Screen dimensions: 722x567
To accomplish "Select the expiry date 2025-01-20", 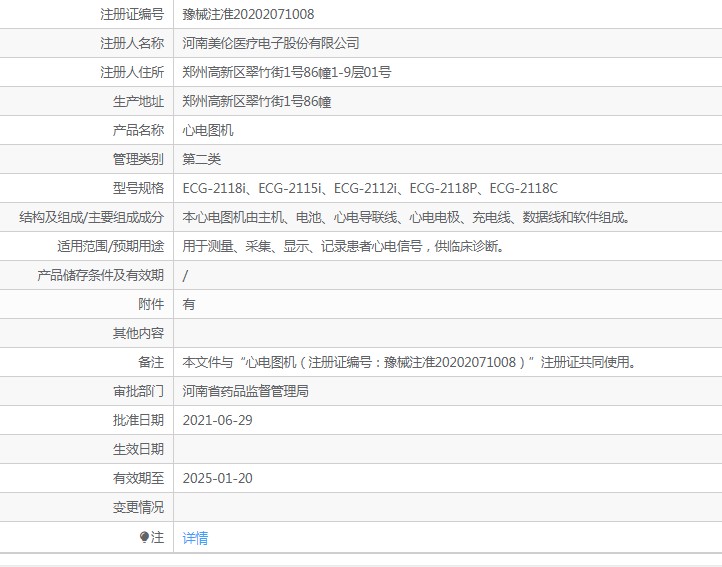I will 217,478.
